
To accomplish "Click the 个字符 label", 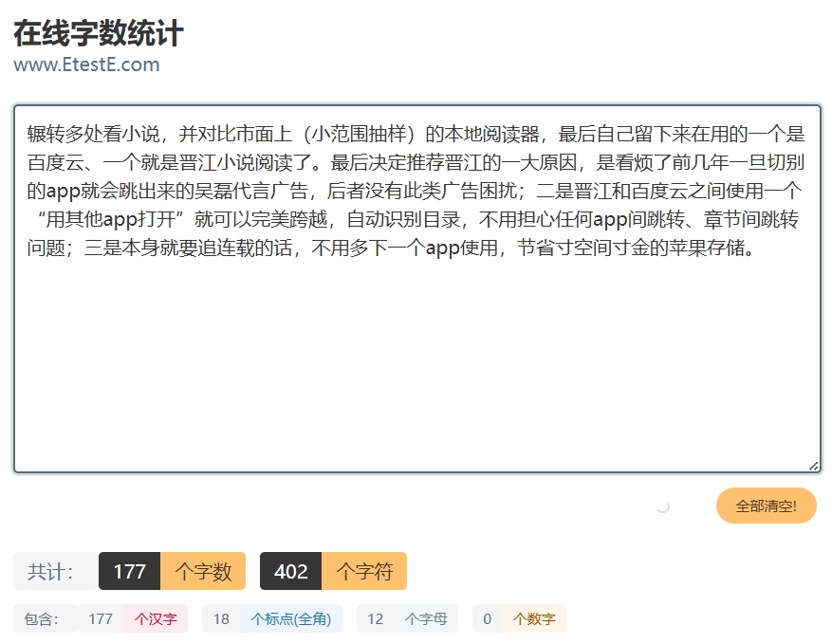I will pyautogui.click(x=364, y=571).
